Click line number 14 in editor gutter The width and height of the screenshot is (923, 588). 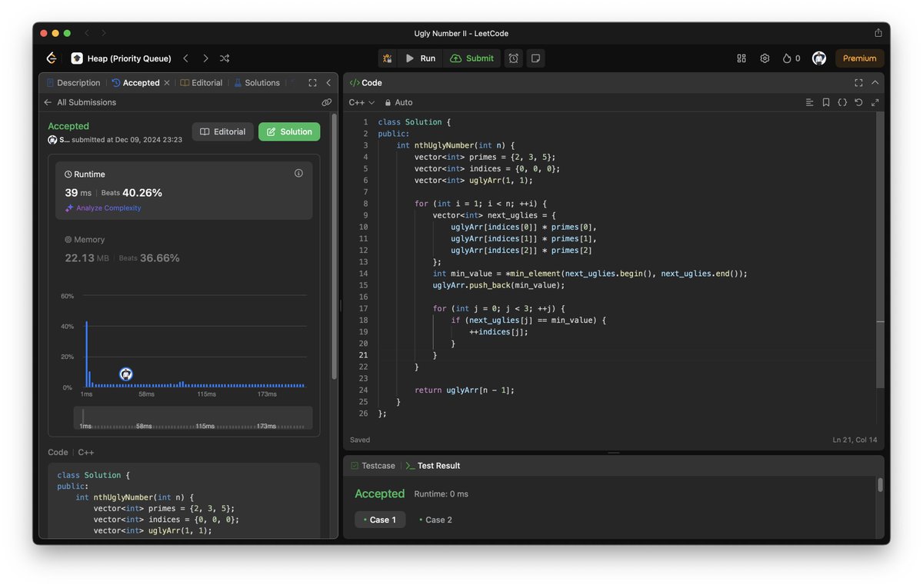[363, 274]
